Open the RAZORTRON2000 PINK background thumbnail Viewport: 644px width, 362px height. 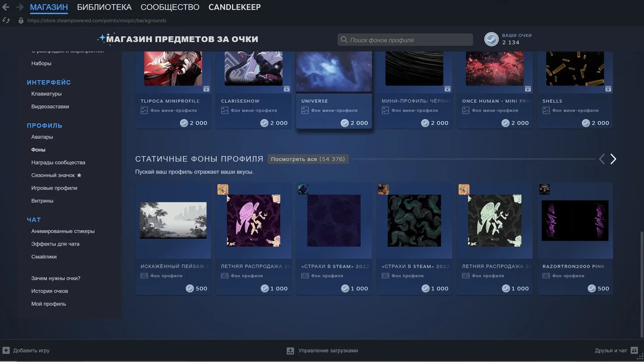click(575, 220)
